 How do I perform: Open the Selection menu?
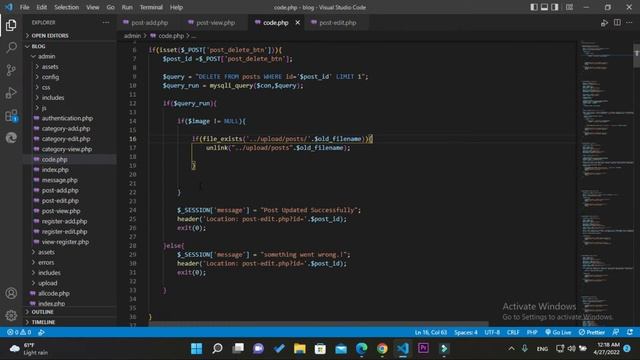pyautogui.click(x=67, y=7)
